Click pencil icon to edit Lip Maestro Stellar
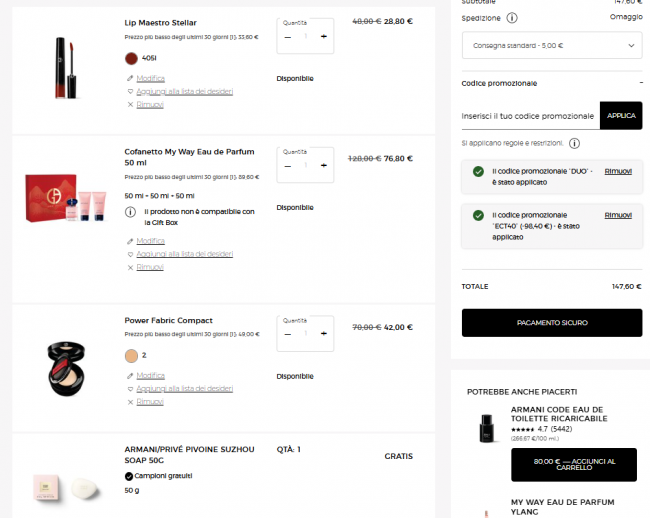This screenshot has width=650, height=518. (130, 78)
